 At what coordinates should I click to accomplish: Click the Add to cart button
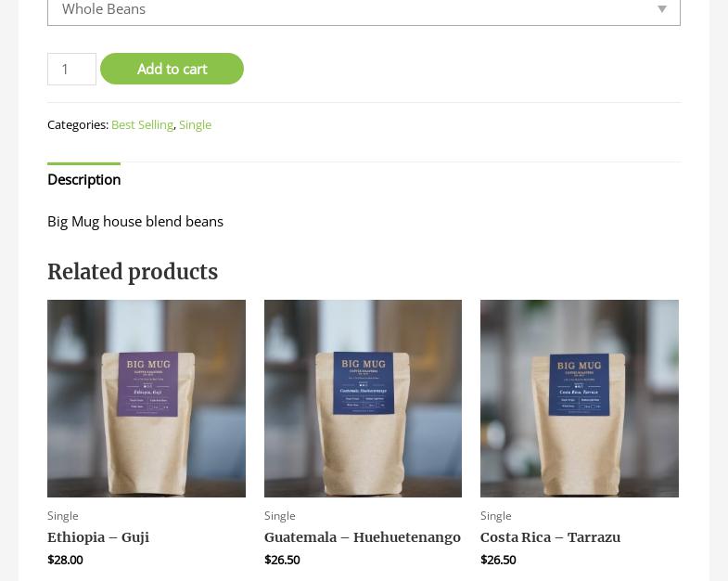[x=172, y=69]
